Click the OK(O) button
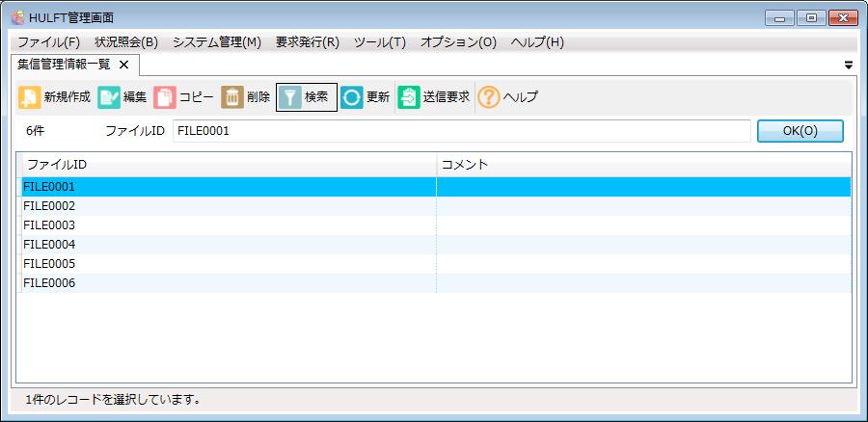Screen dimensions: 868x422 point(800,131)
